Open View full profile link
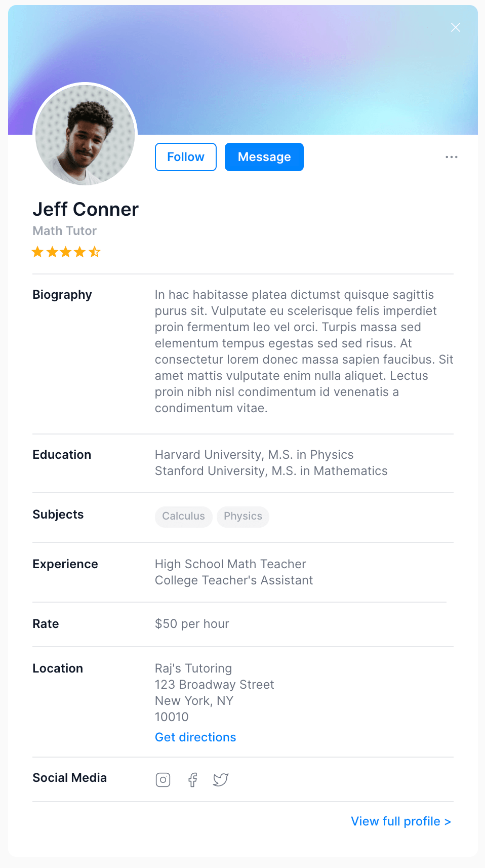 (400, 821)
